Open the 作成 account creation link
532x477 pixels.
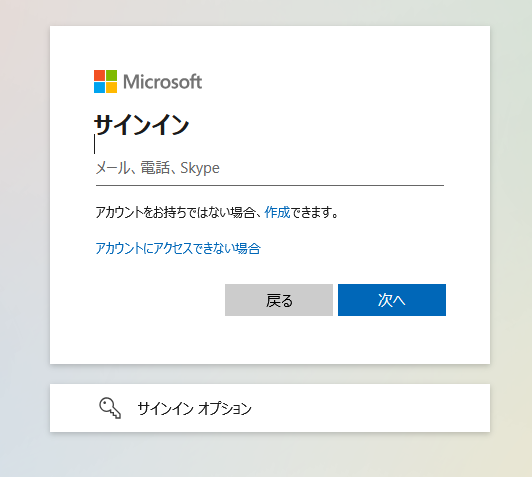[x=277, y=212]
